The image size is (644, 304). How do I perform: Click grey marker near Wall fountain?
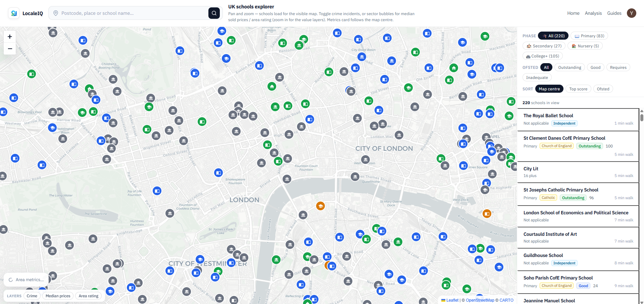[365, 160]
